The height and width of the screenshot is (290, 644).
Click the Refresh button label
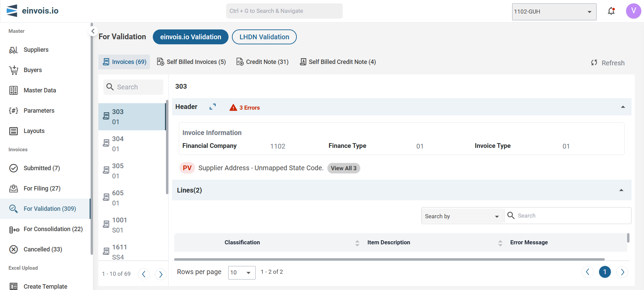(x=613, y=63)
